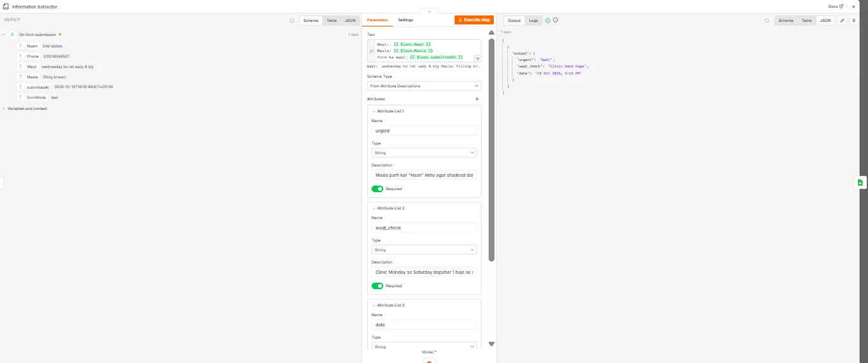
Task: Open the green sheet icon on right edge
Action: point(860,182)
